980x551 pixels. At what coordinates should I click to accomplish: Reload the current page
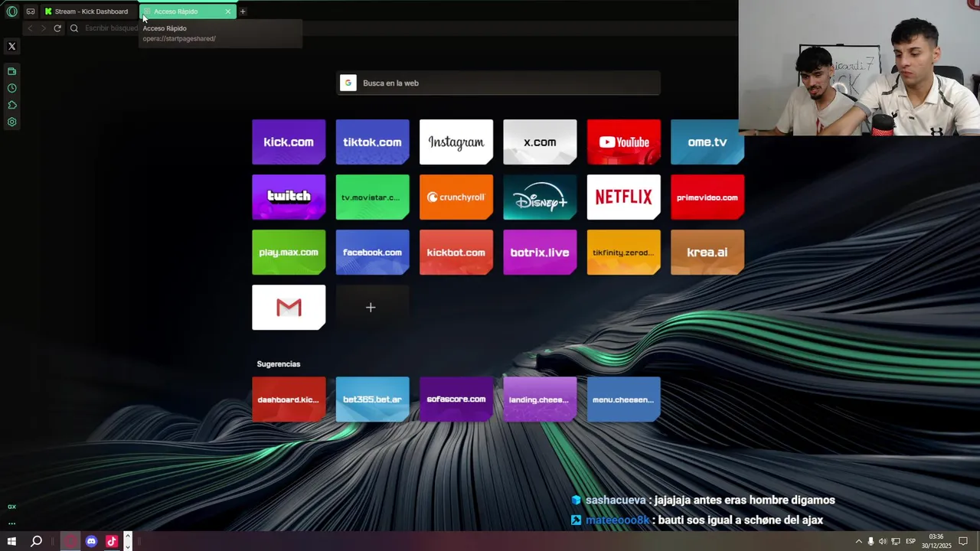(x=57, y=28)
